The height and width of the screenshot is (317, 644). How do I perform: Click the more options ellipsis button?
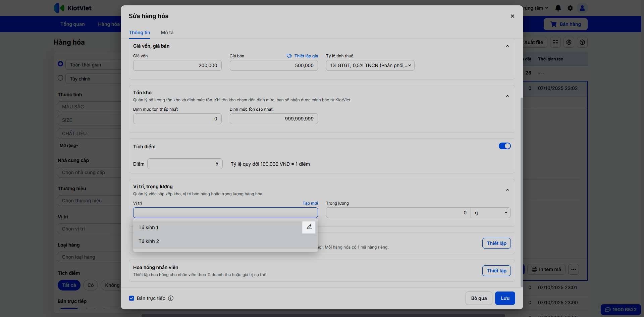click(574, 269)
